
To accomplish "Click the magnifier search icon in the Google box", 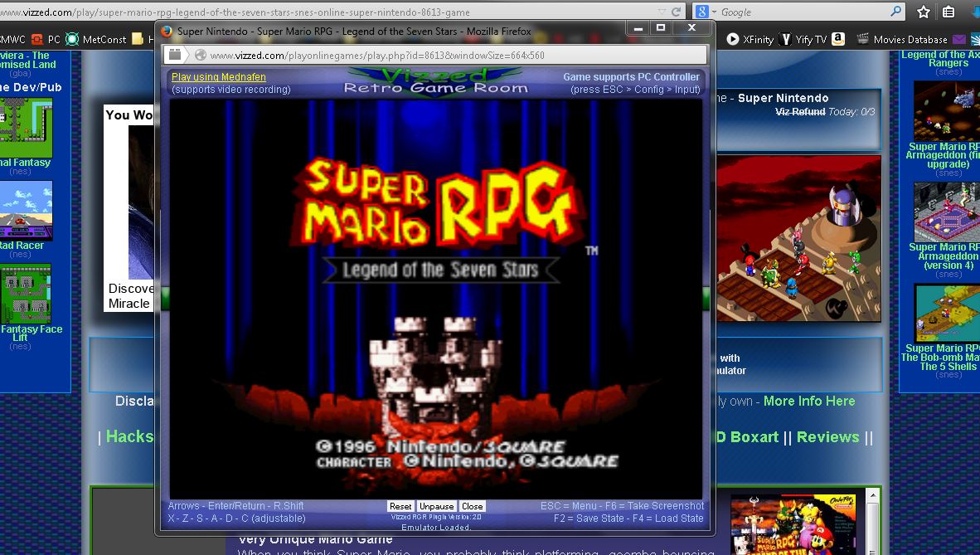I will click(895, 12).
